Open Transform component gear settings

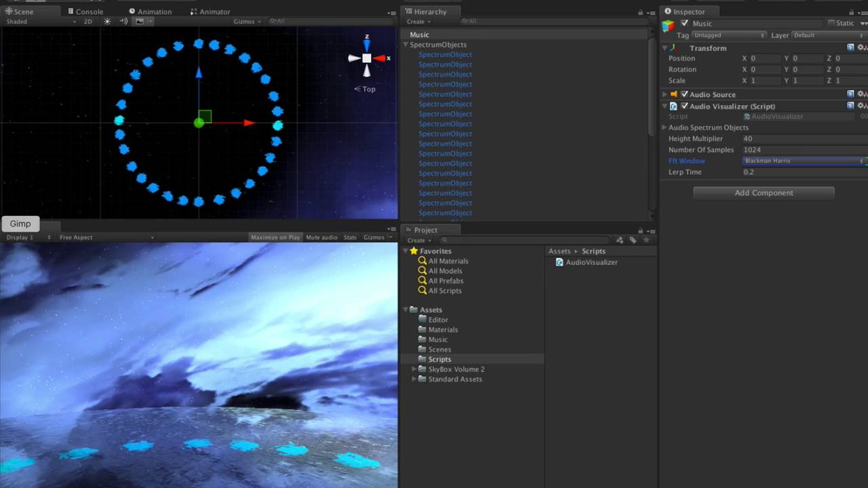(862, 47)
